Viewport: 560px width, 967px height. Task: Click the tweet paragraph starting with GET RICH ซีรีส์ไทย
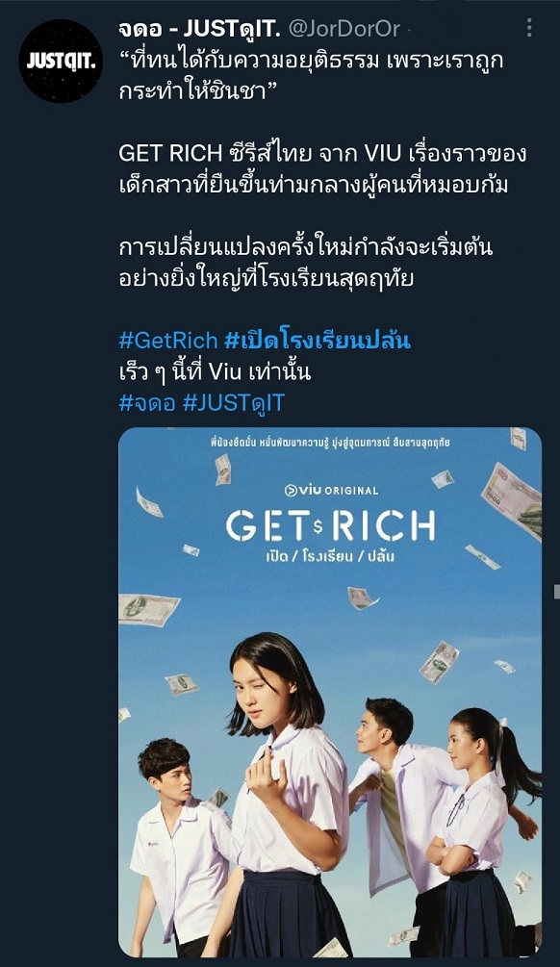(322, 169)
